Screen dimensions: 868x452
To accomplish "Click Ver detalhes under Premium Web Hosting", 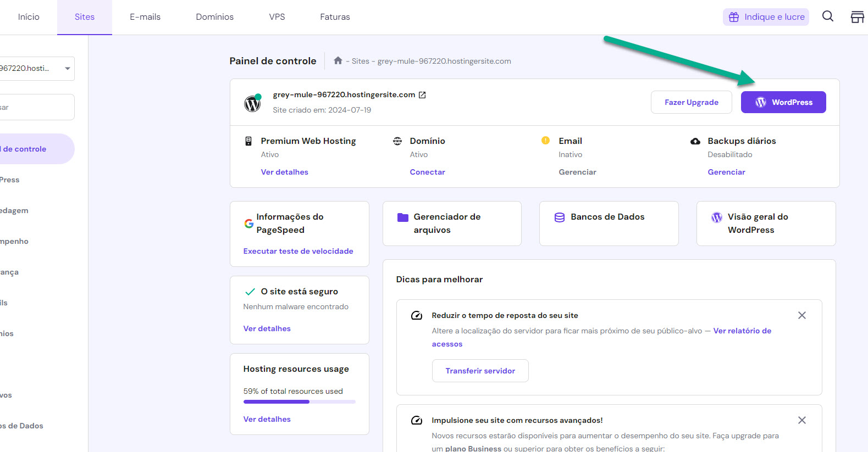I will [285, 172].
